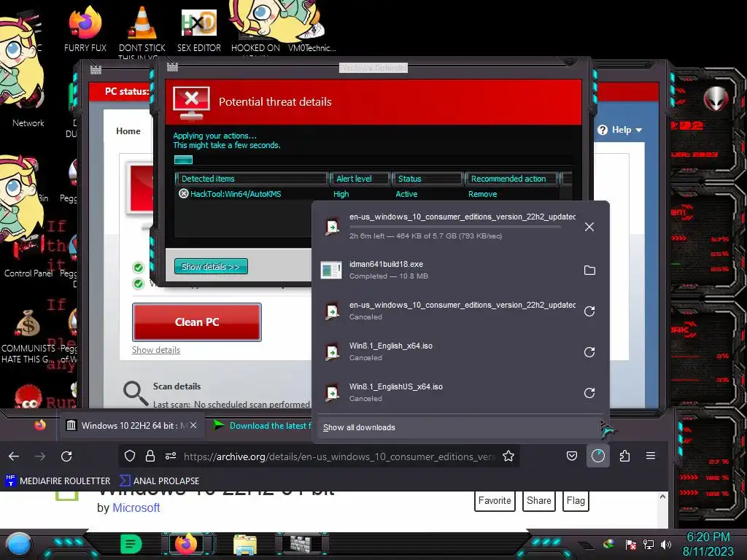Reload the current archive.org page
Screen dimensions: 747x560
point(66,456)
